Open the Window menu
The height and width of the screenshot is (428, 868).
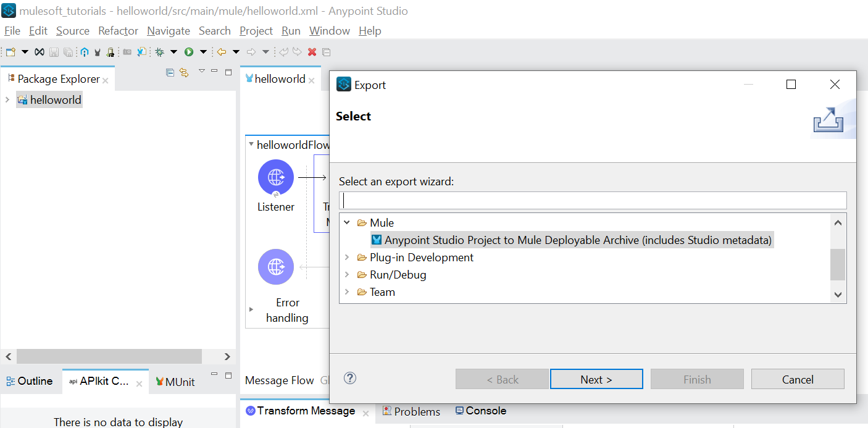(329, 30)
